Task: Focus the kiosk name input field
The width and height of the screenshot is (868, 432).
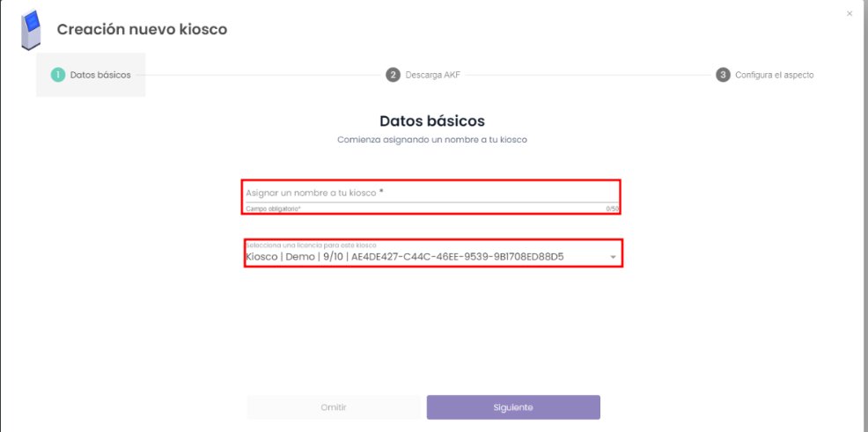Action: tap(431, 193)
